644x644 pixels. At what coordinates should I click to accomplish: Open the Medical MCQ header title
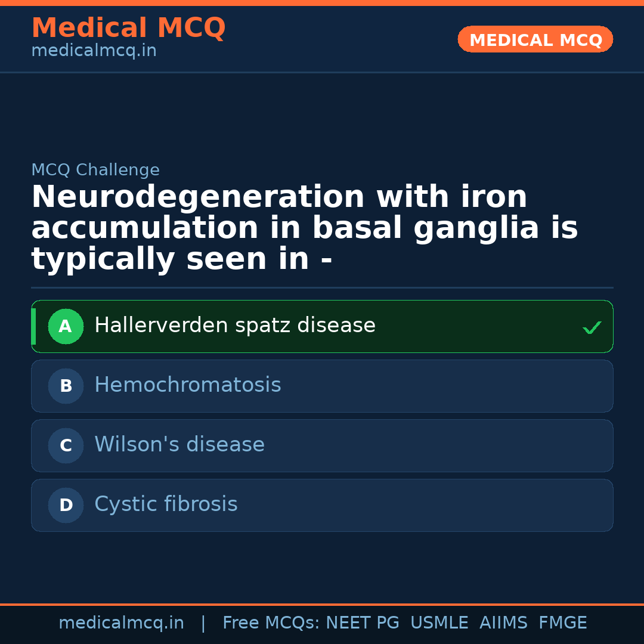coord(128,28)
